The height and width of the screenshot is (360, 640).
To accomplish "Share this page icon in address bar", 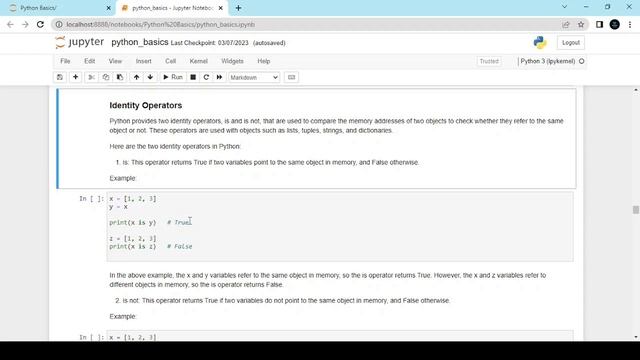I will click(x=566, y=24).
